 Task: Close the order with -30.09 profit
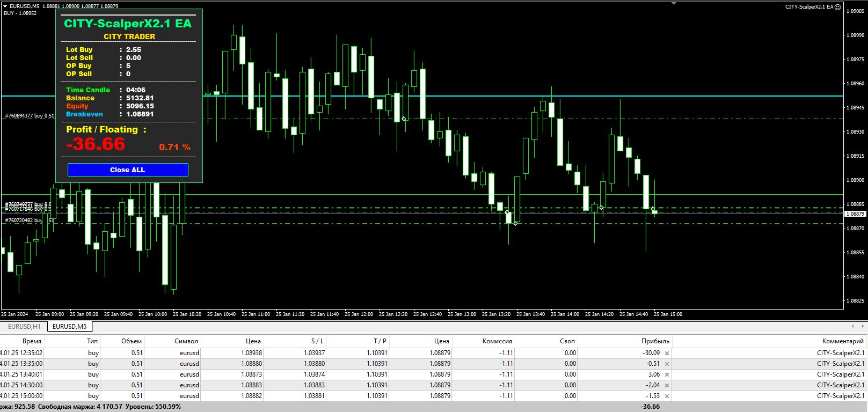[x=667, y=354]
